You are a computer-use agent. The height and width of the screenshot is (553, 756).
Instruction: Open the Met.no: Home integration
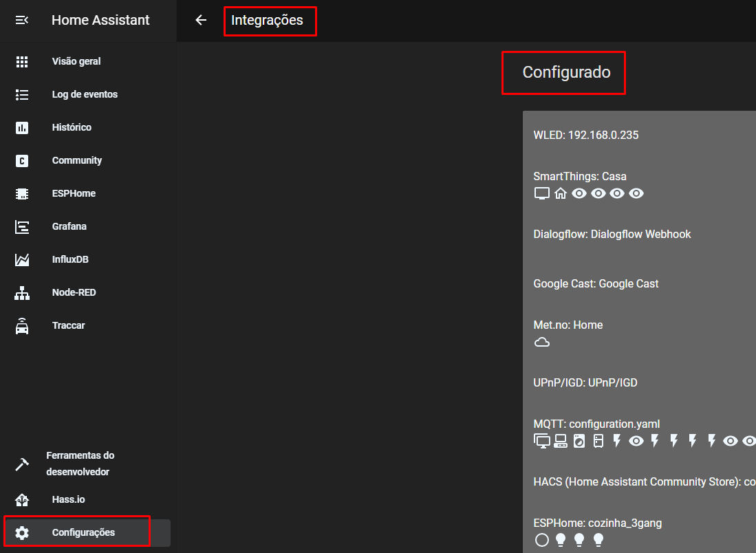coord(568,325)
